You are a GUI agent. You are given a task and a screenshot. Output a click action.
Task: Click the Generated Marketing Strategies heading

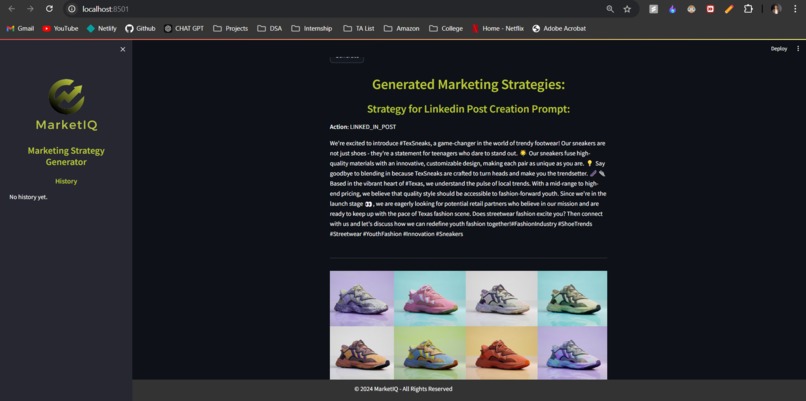click(x=468, y=85)
